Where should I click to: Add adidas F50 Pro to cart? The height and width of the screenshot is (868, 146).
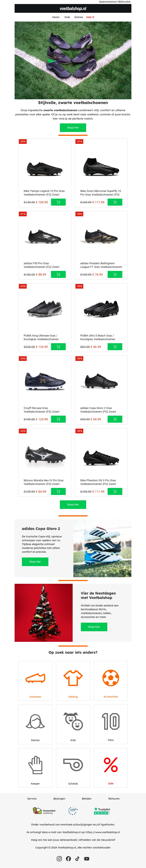pos(58,274)
